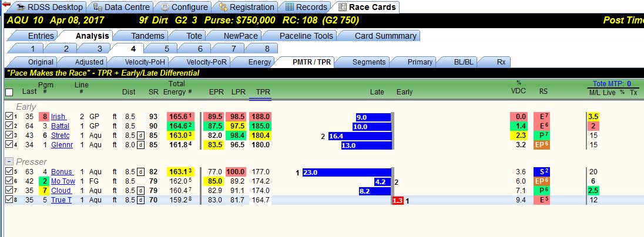The width and height of the screenshot is (644, 237).
Task: Open the Registration tab
Action: (246, 7)
